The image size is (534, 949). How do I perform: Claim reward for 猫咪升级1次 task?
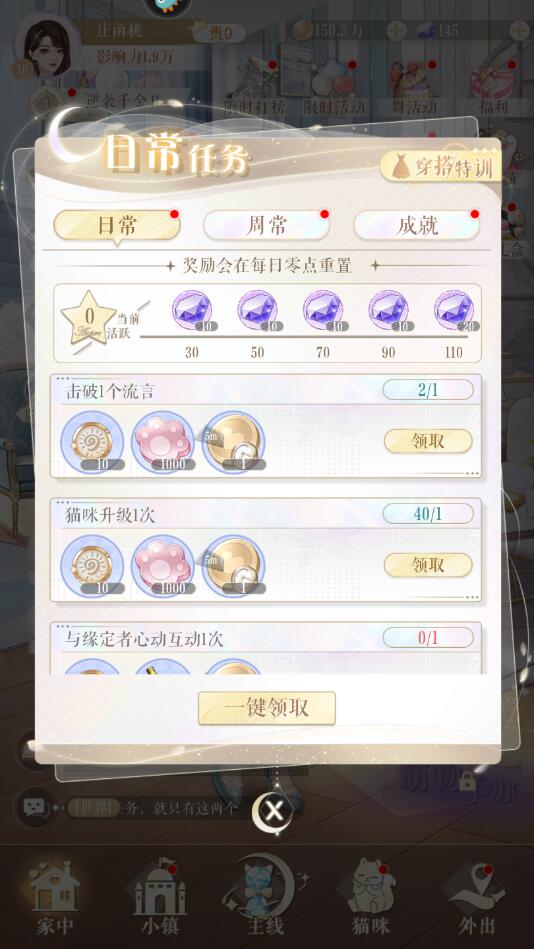point(428,565)
